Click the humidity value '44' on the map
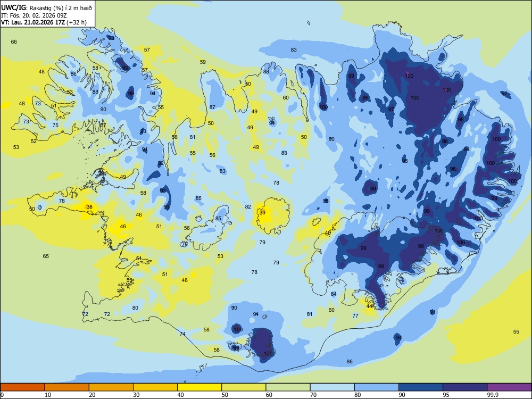532x399 pixels. [370, 306]
